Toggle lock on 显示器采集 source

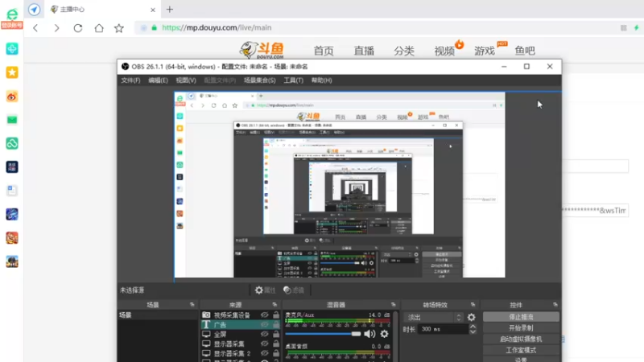tap(276, 343)
